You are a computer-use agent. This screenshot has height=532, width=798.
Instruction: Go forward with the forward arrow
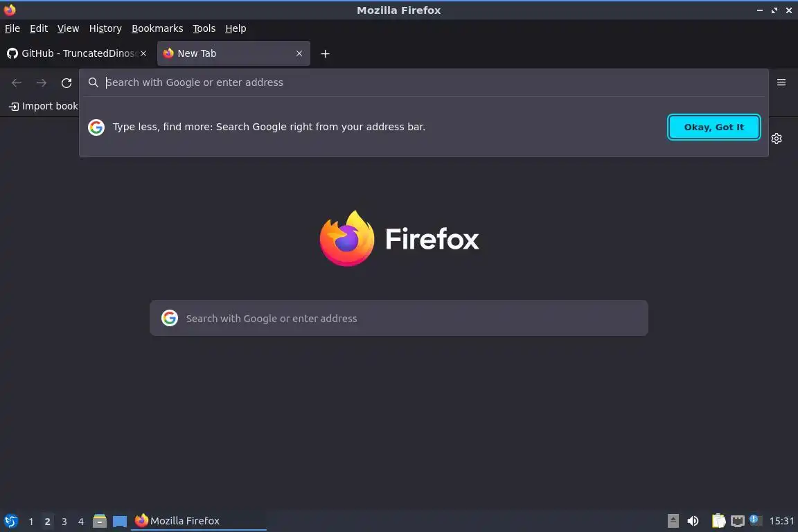coord(42,82)
